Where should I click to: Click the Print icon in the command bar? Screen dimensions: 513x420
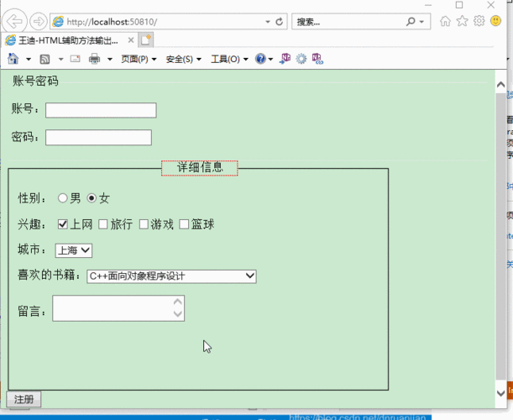tap(94, 59)
